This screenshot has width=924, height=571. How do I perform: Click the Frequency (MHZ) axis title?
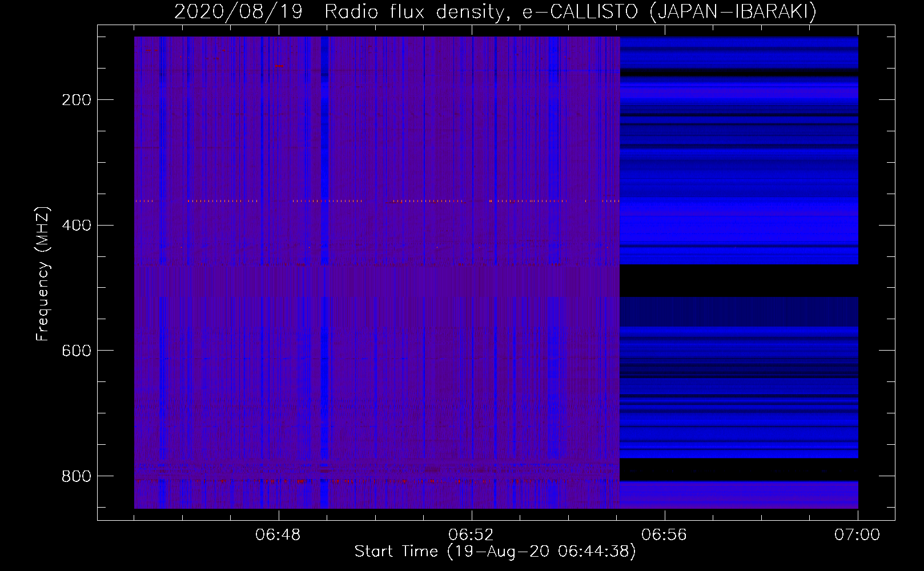tap(43, 274)
